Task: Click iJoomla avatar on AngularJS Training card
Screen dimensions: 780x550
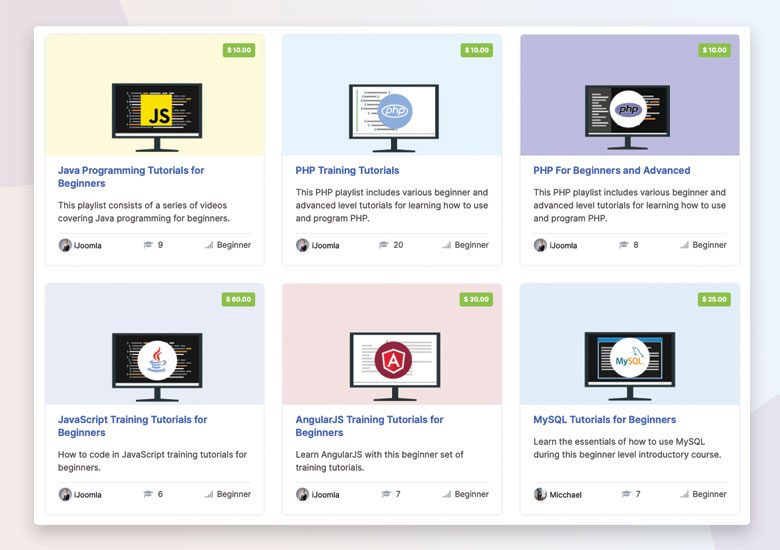Action: click(302, 494)
